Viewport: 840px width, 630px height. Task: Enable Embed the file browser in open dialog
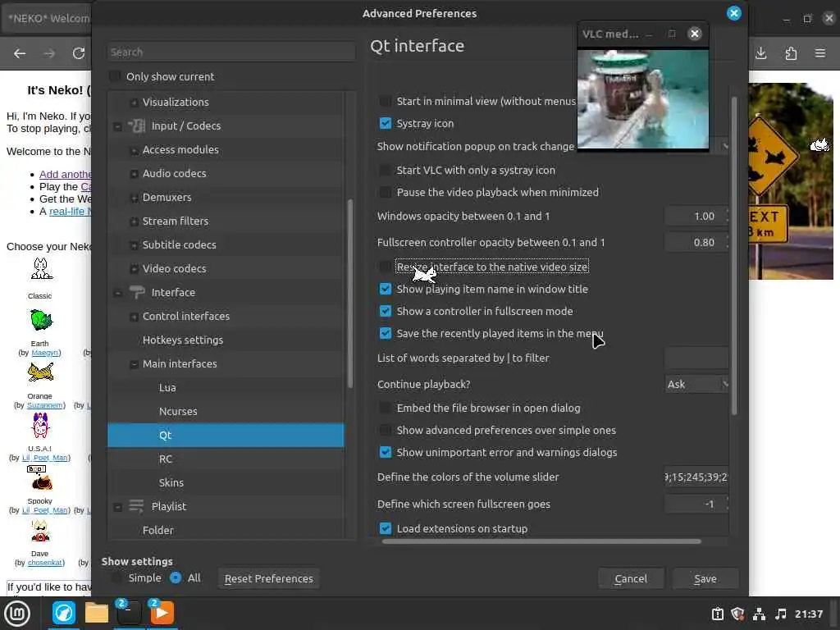(x=386, y=408)
